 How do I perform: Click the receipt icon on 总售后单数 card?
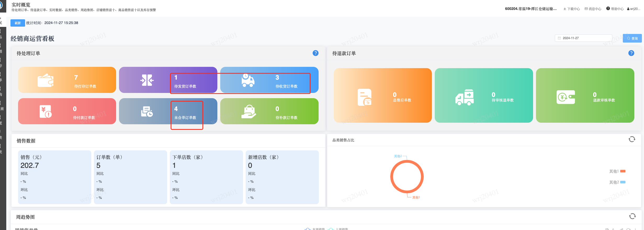[365, 97]
